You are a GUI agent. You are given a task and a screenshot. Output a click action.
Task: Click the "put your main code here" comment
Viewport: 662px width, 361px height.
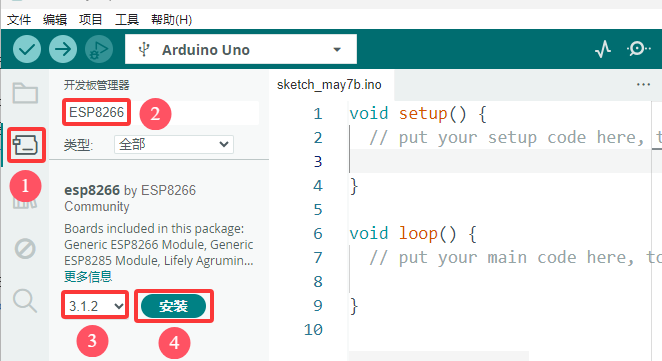pos(515,258)
